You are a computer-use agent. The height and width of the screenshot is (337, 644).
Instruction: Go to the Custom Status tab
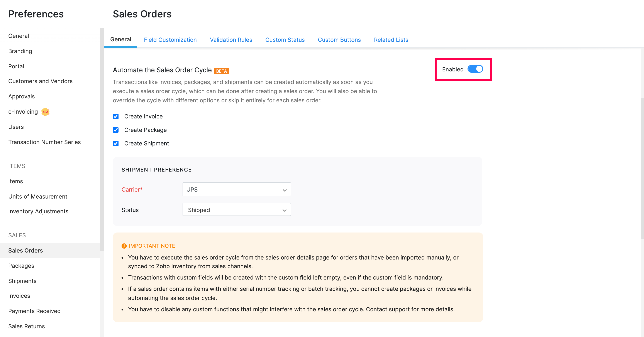[285, 40]
